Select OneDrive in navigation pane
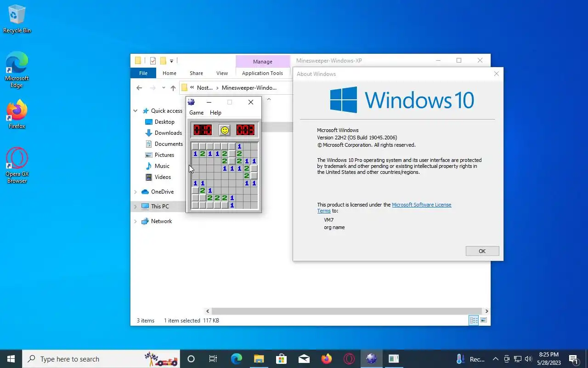This screenshot has width=588, height=368. [162, 192]
